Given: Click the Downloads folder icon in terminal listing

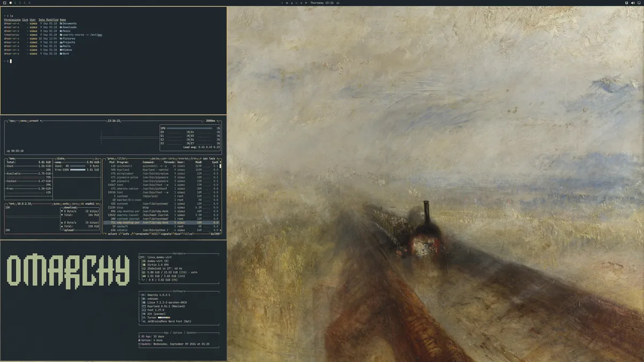Looking at the screenshot, I should [61, 27].
